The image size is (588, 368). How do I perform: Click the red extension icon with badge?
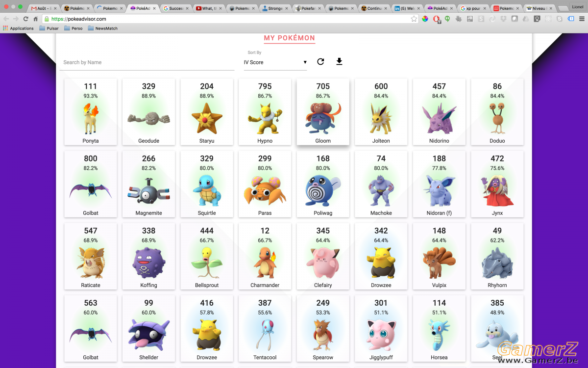tap(436, 19)
